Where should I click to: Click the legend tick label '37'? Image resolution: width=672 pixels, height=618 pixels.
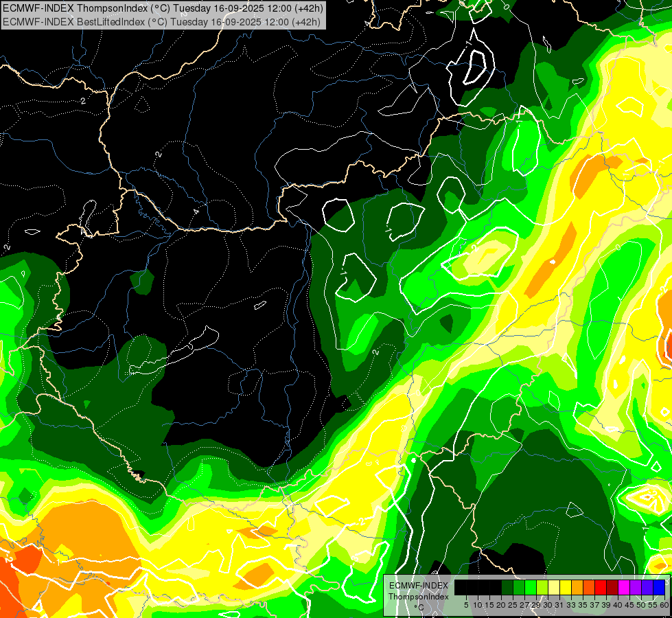(x=594, y=605)
